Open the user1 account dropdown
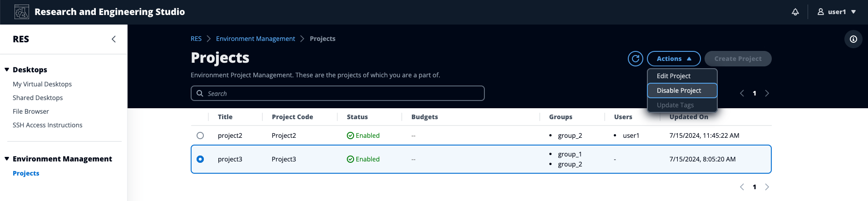 (838, 12)
